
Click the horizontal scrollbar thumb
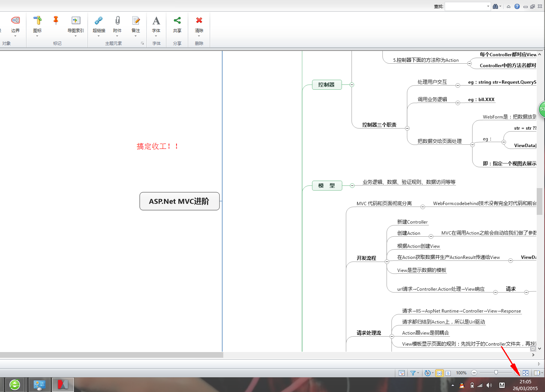click(112, 355)
